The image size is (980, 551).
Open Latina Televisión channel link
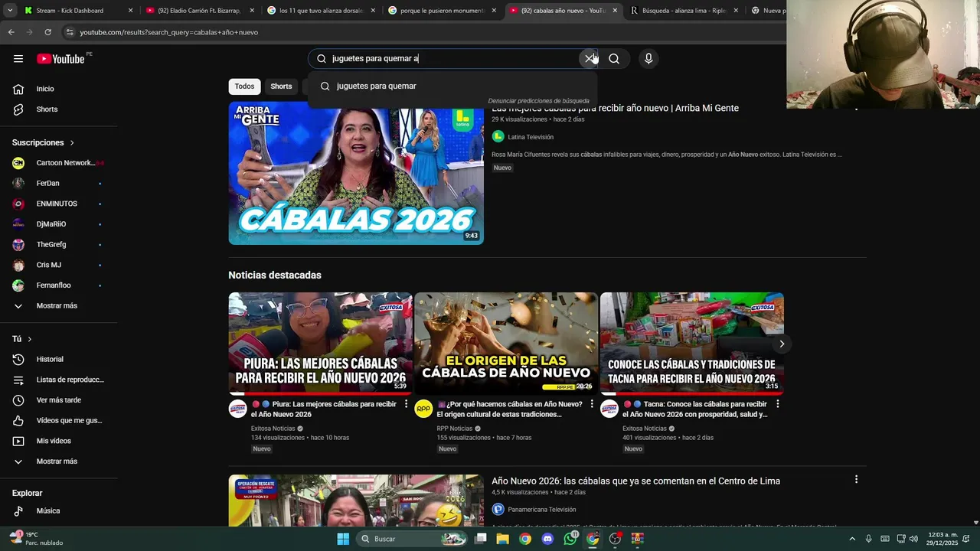tap(531, 137)
